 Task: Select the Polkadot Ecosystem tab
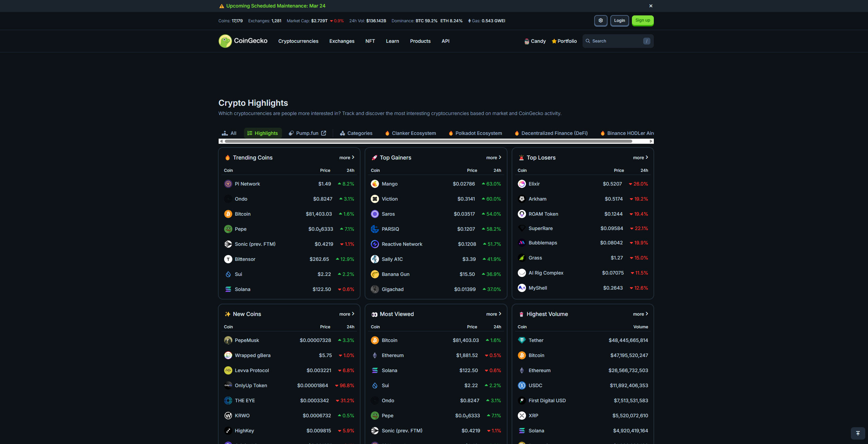tap(475, 133)
